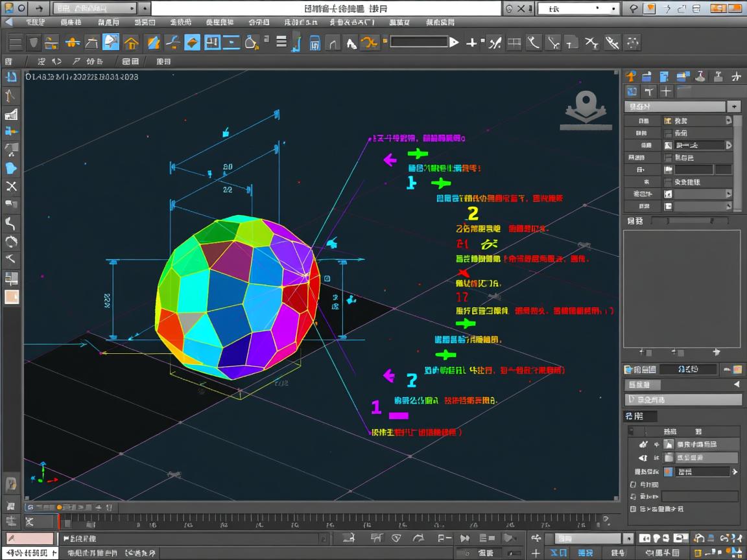Image resolution: width=747 pixels, height=560 pixels.
Task: Open the first menu in the menu bar
Action: [36, 22]
